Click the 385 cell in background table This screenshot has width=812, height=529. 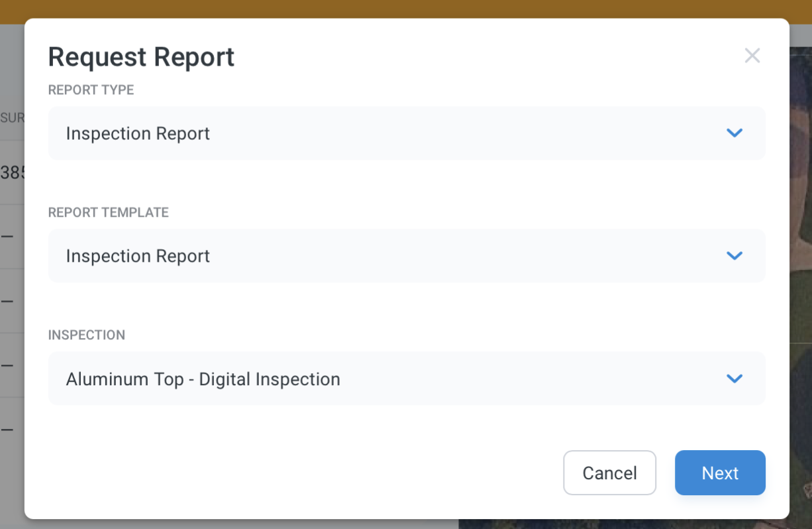(12, 173)
